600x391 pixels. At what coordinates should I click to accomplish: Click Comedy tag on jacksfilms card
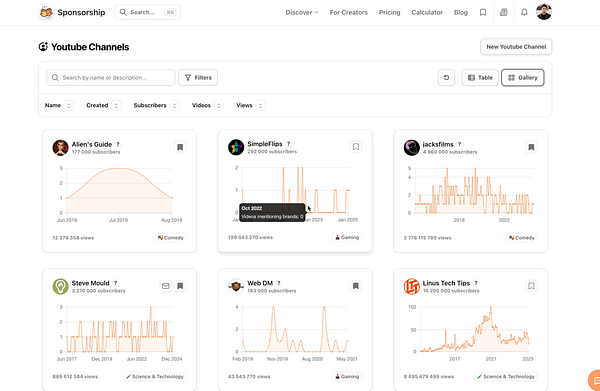522,238
